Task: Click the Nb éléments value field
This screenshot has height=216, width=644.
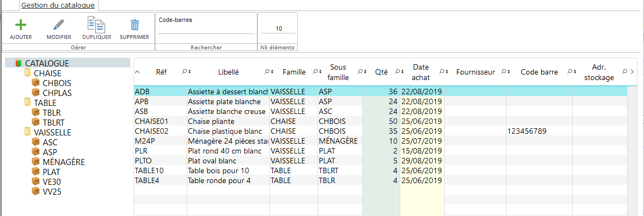Action: [x=278, y=29]
